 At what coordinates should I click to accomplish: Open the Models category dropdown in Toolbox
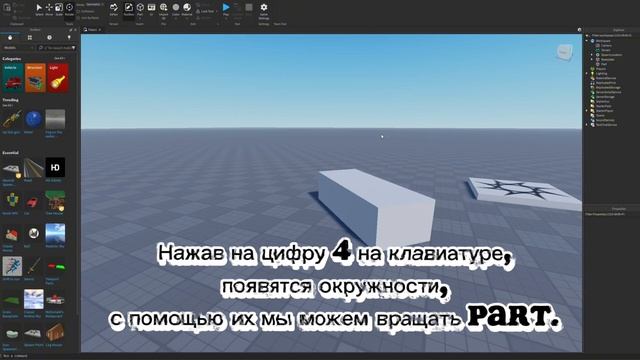pyautogui.click(x=18, y=48)
